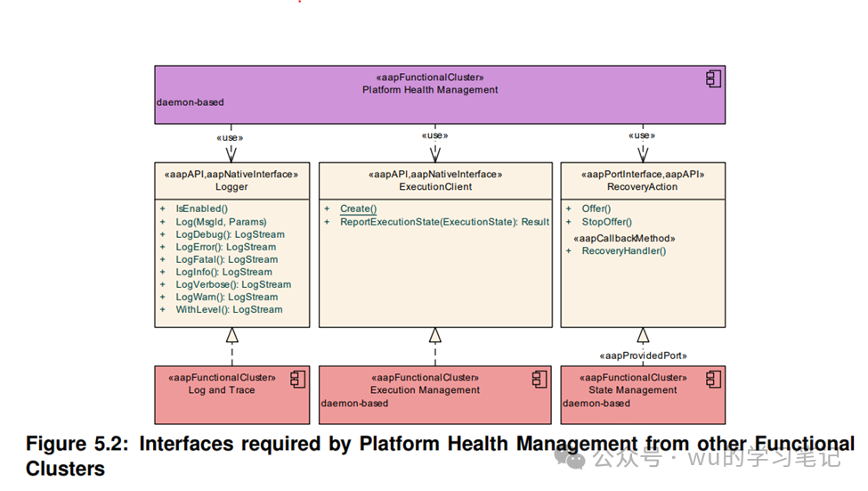Click the Log(MsgId, Params) method
The image size is (868, 491).
(221, 222)
